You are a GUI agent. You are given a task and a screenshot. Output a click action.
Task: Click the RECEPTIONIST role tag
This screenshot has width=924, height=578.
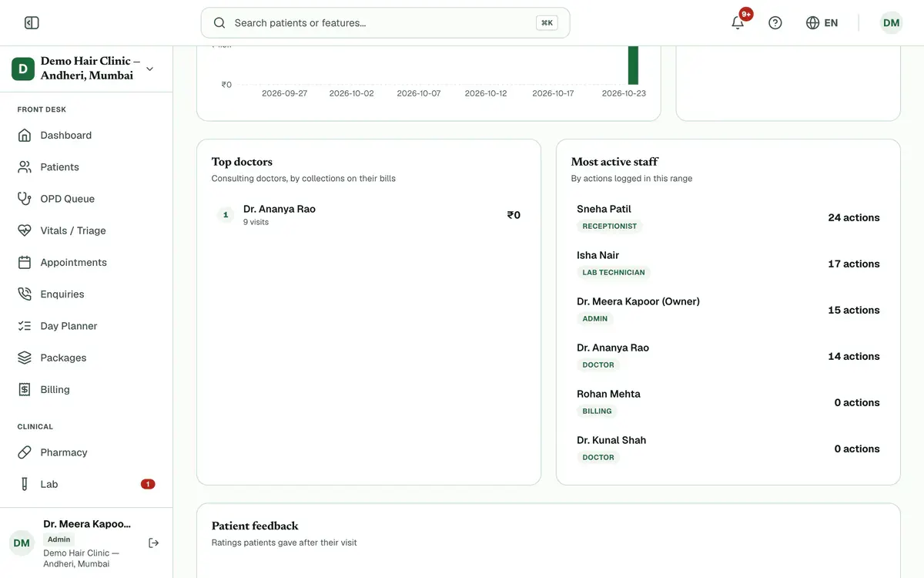(610, 227)
